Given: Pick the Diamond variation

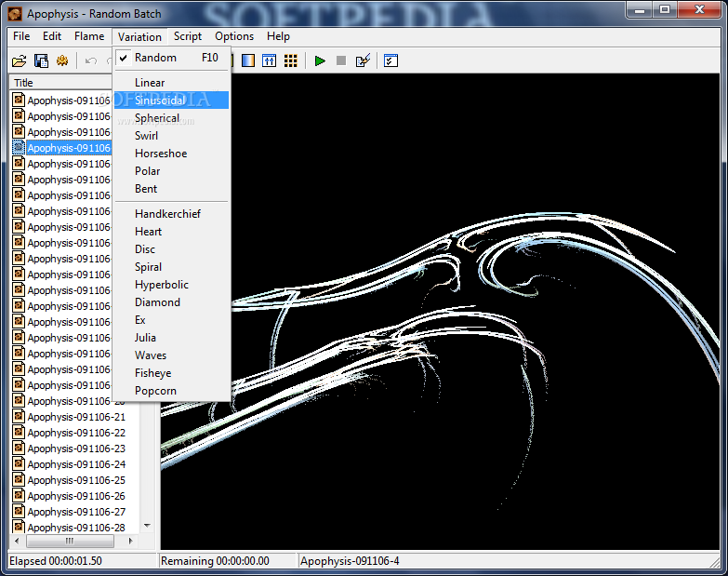Looking at the screenshot, I should [x=172, y=301].
